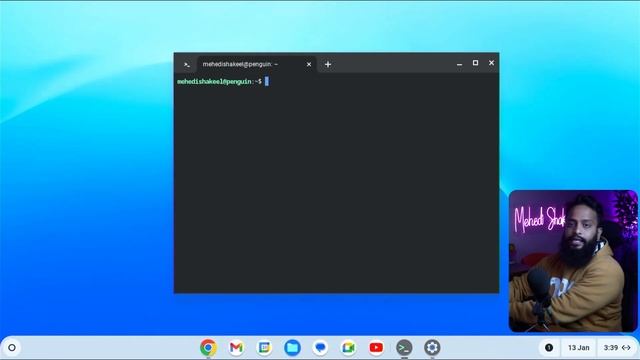The height and width of the screenshot is (360, 640).
Task: Select the mehedishakeel@penguin terminal tab
Action: click(256, 64)
